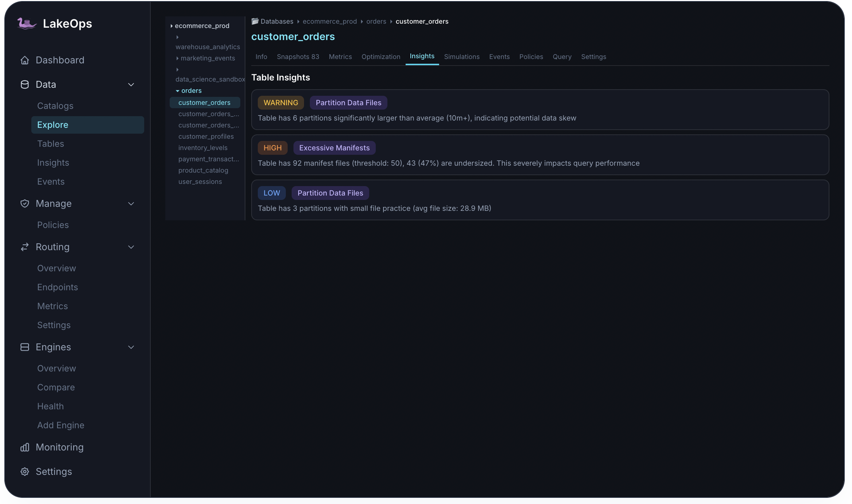
Task: Open Routing Metrics in sidebar
Action: (x=52, y=306)
